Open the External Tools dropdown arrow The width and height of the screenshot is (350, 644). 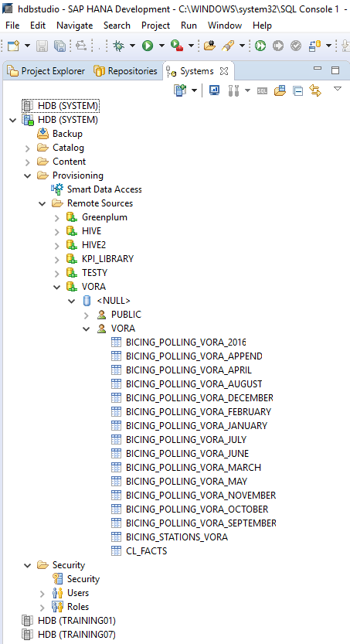click(191, 46)
